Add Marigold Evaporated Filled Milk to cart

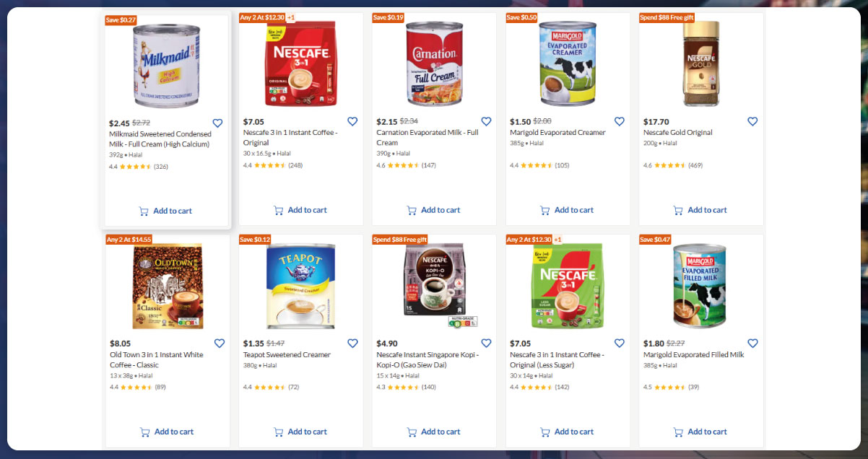pyautogui.click(x=700, y=432)
